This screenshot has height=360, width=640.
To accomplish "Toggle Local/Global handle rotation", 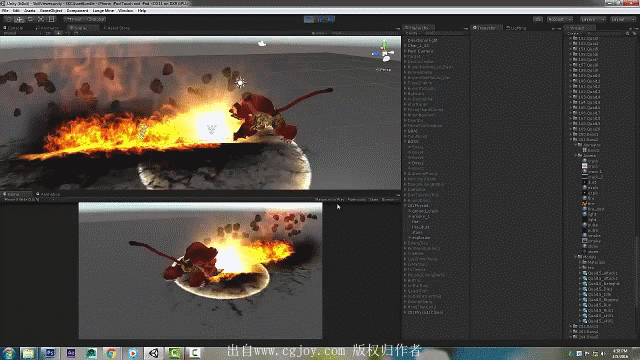I will point(96,19).
